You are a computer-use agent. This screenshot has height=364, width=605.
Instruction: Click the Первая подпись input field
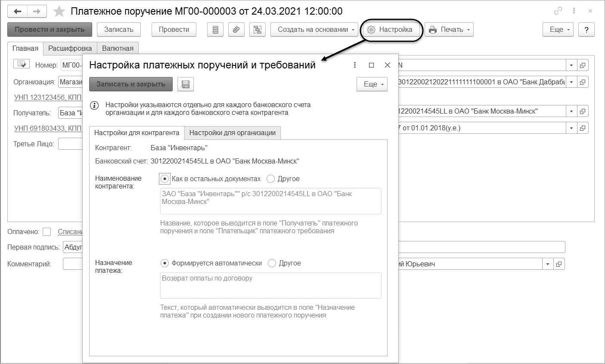point(72,247)
